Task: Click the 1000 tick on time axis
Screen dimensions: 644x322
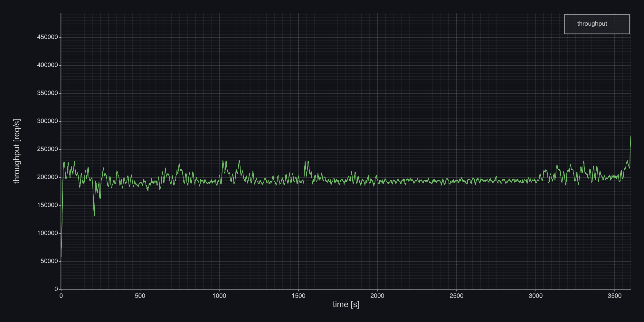Action: coord(219,296)
